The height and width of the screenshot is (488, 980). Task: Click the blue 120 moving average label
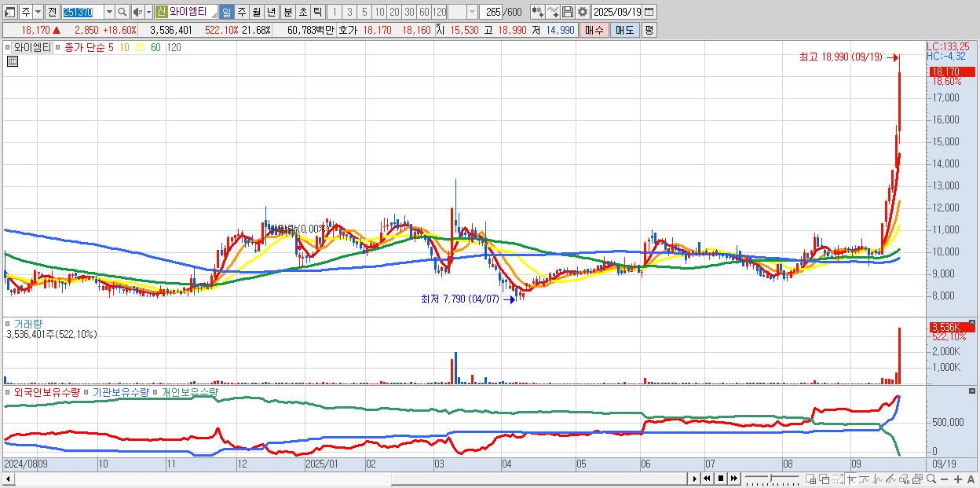pyautogui.click(x=174, y=47)
